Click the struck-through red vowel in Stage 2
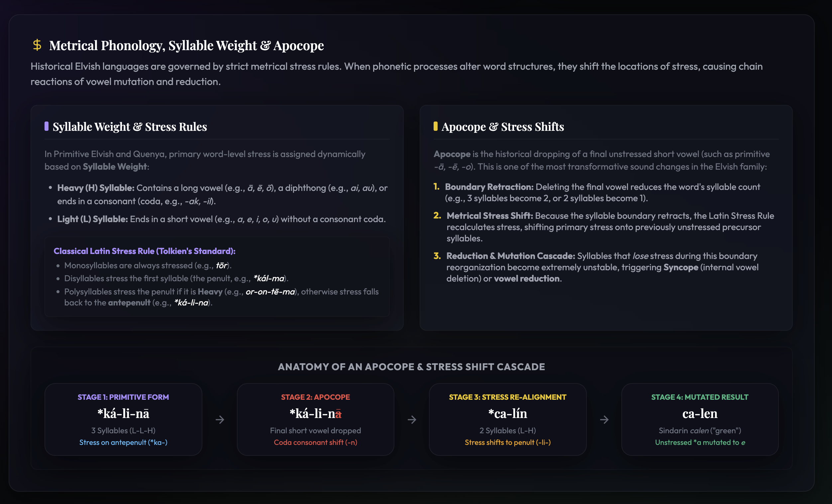Screen dimensions: 832x504 point(338,414)
